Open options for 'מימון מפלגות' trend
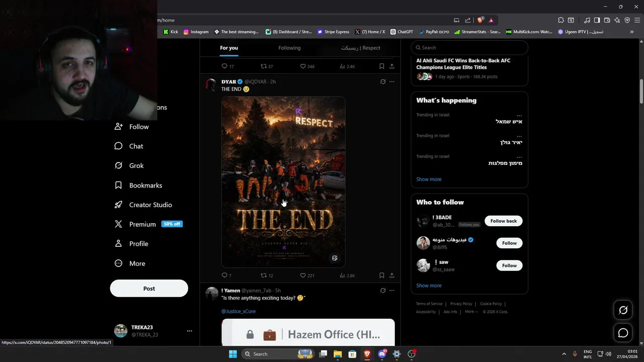This screenshot has width=644, height=362. pyautogui.click(x=519, y=157)
